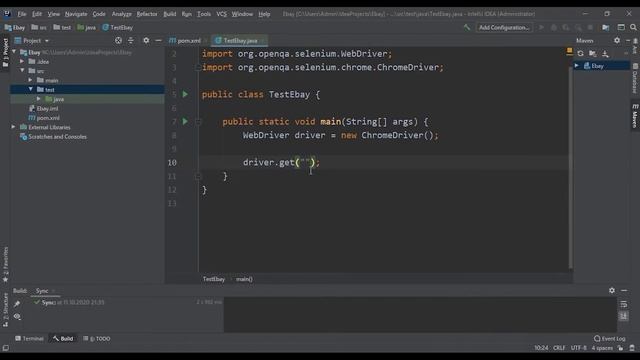
Task: Expand the java folder under test
Action: pos(39,99)
